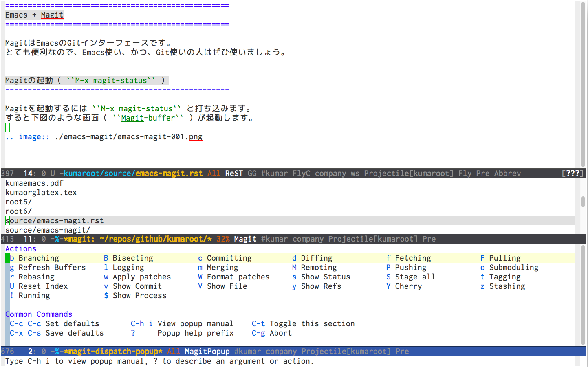The width and height of the screenshot is (588, 367).
Task: Click the root6/ directory entry
Action: 18,211
